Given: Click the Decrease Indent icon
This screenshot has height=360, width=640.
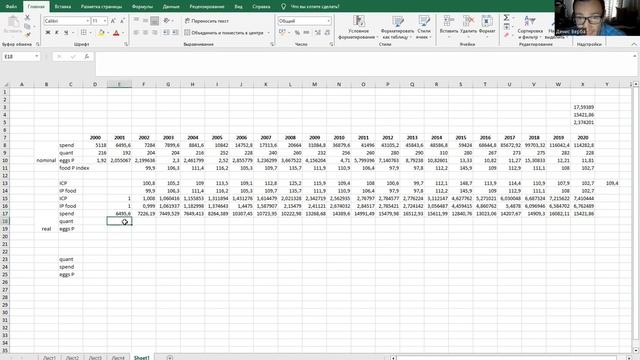Looking at the screenshot, I should (x=166, y=33).
